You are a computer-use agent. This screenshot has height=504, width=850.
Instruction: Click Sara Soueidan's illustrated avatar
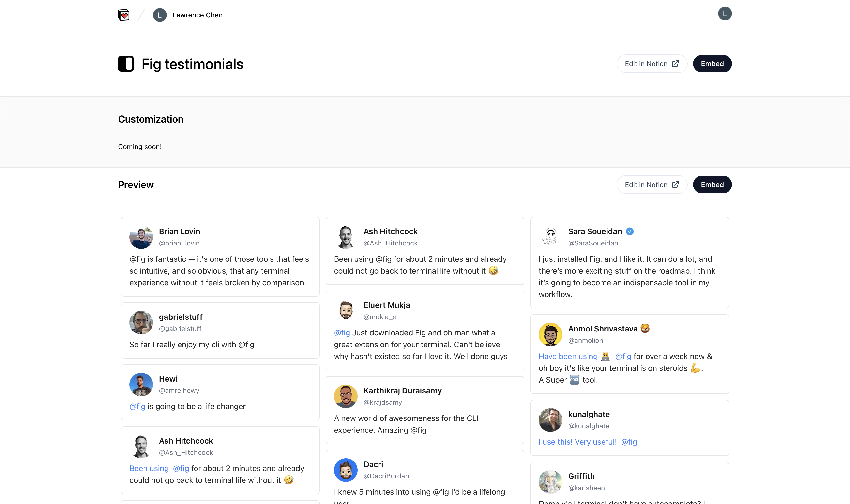[x=550, y=237]
